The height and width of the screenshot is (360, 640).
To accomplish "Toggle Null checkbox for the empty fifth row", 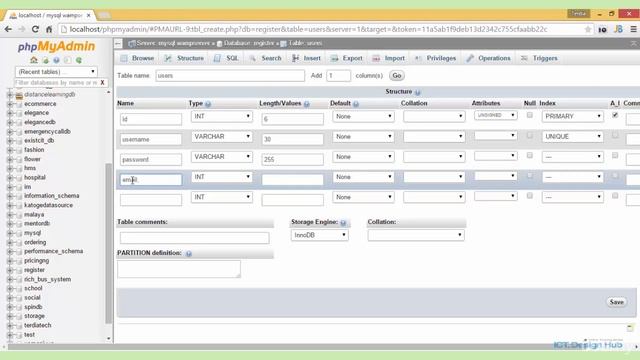I will tap(529, 196).
